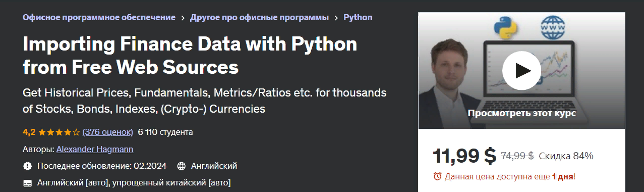Screen dimensions: 644x192
Task: Click the closed captions subtitles icon
Action: tap(27, 182)
